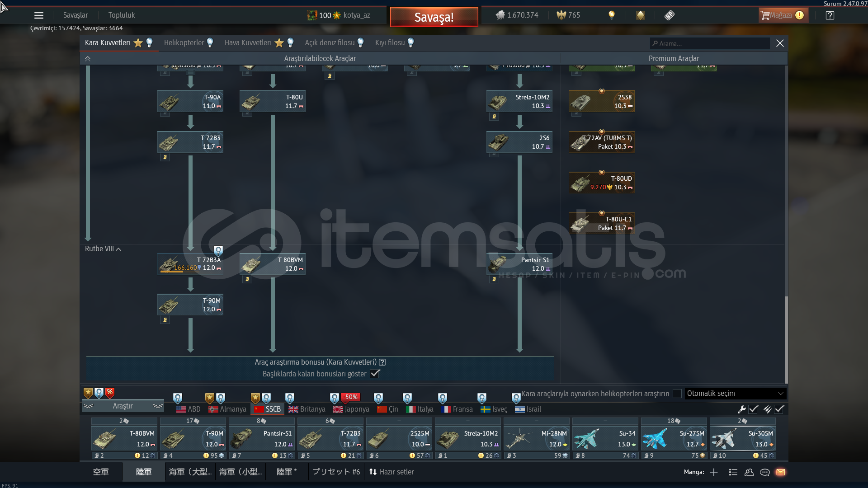The height and width of the screenshot is (488, 868).
Task: Open Hazır setler presets list
Action: [x=392, y=472]
